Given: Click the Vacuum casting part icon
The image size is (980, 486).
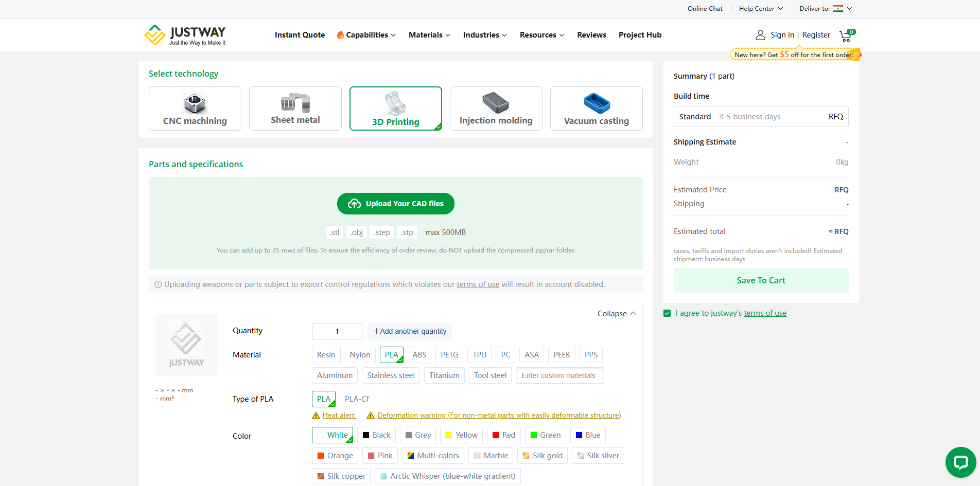Looking at the screenshot, I should click(597, 103).
